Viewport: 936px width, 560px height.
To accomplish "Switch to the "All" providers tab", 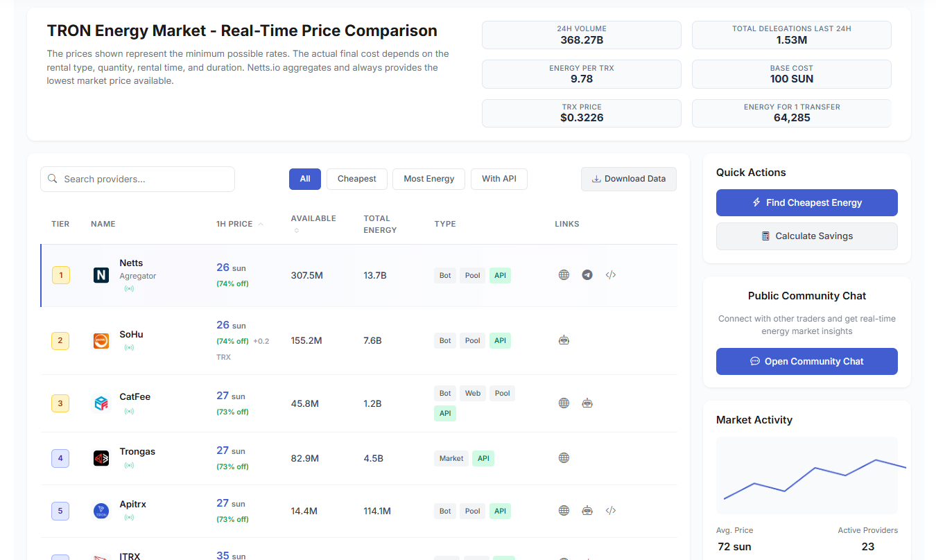I will [x=305, y=179].
